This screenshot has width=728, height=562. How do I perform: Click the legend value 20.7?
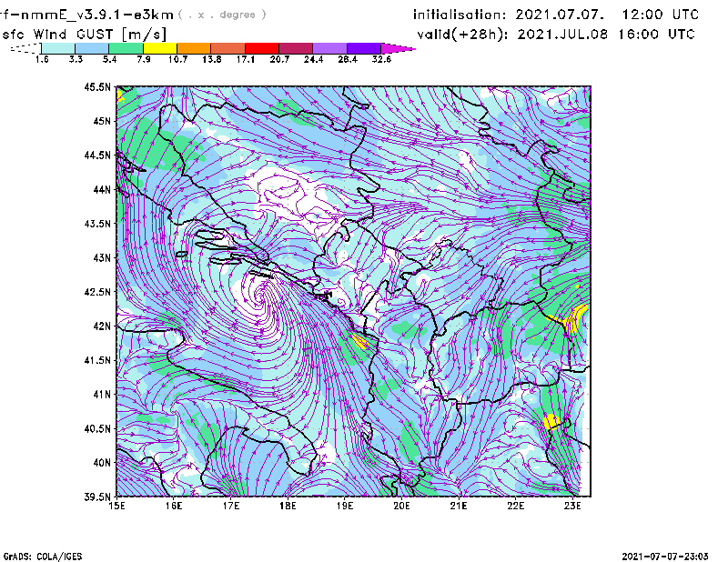279,59
